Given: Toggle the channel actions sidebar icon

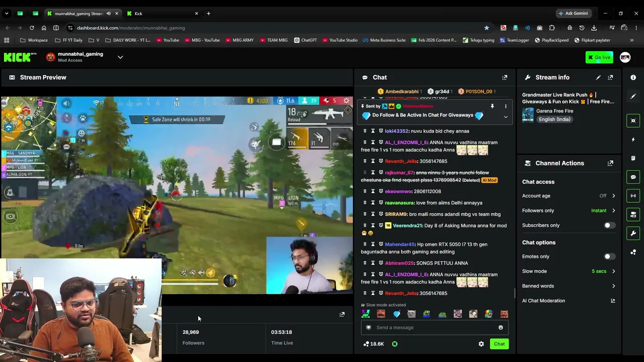Looking at the screenshot, I should [x=633, y=215].
